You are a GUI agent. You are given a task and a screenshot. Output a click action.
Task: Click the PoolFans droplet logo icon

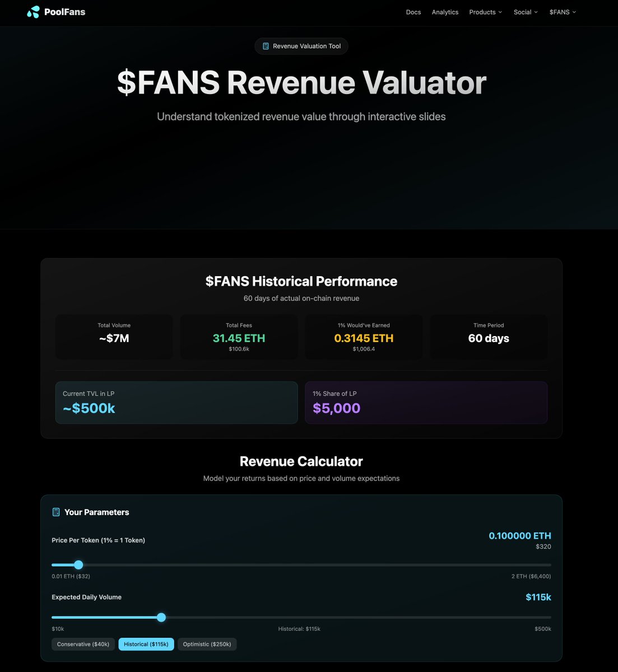(x=34, y=12)
